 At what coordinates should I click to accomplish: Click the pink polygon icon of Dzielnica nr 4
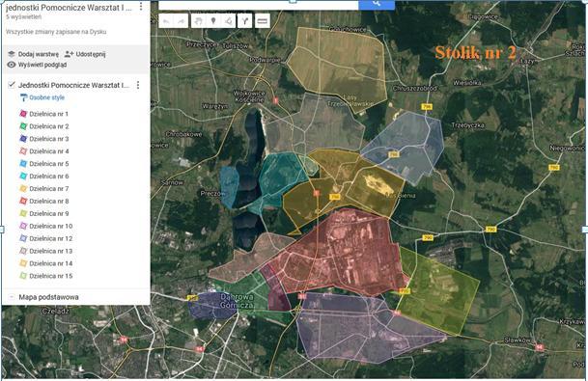click(23, 151)
